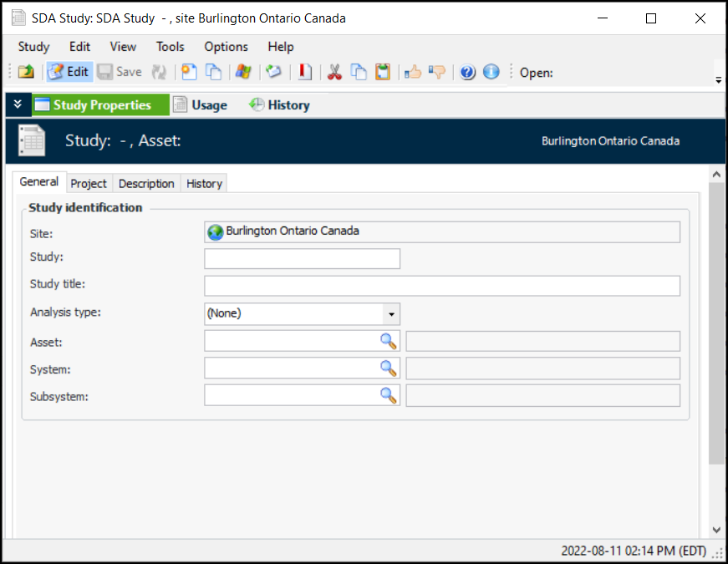Viewport: 728px width, 564px height.
Task: Expand the Analysis type dropdown
Action: 390,314
